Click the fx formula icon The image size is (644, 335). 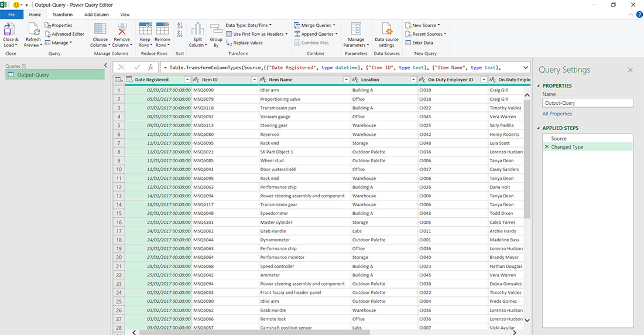pyautogui.click(x=150, y=67)
